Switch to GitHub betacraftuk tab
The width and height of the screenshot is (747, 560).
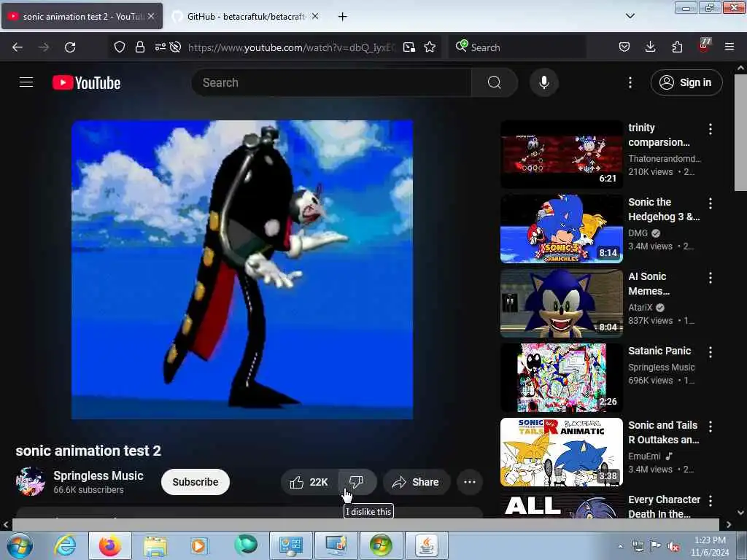245,16
